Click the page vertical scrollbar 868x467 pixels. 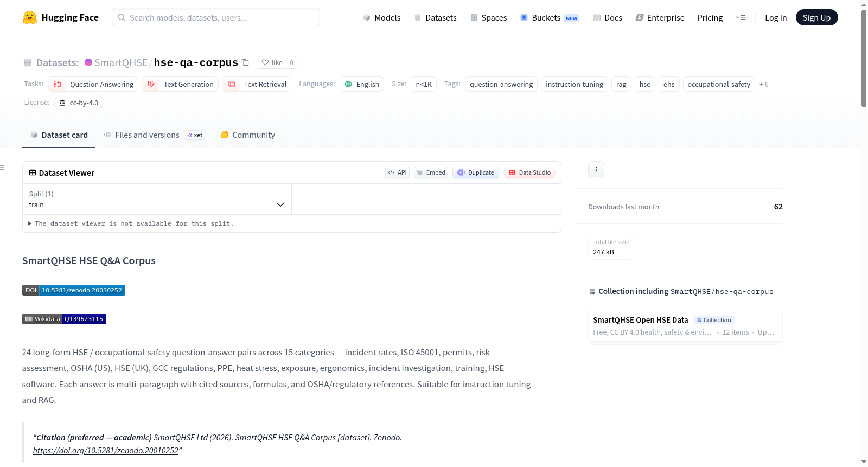click(x=864, y=59)
